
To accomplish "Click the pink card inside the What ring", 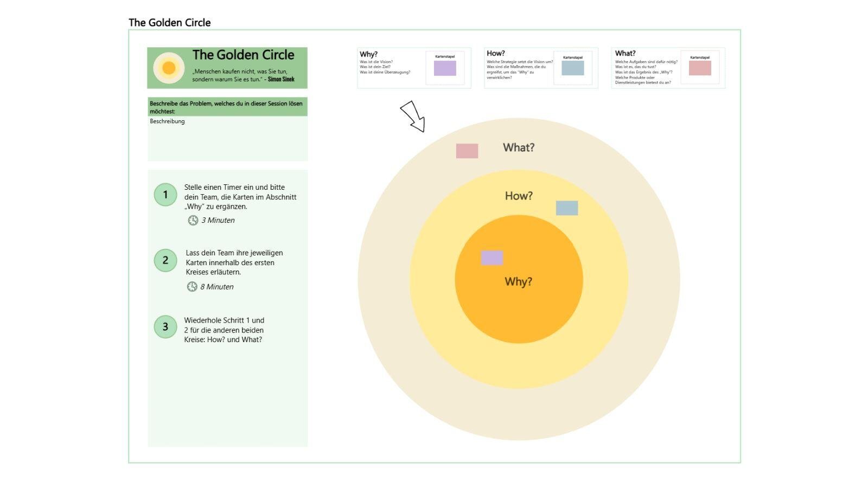I will click(x=467, y=150).
